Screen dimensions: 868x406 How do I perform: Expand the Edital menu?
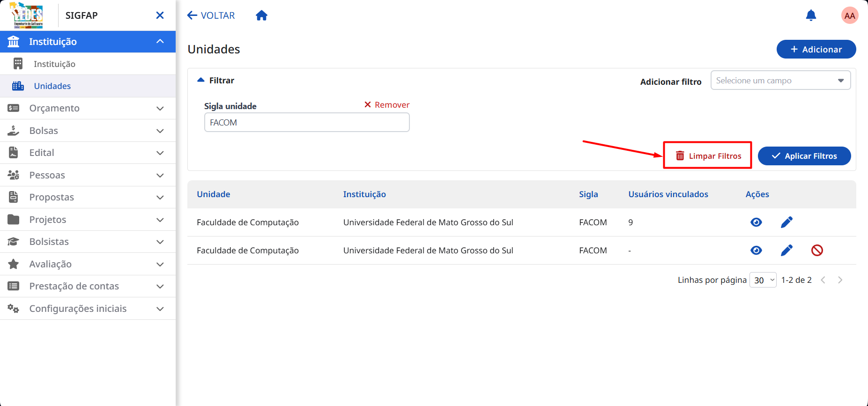click(x=88, y=153)
